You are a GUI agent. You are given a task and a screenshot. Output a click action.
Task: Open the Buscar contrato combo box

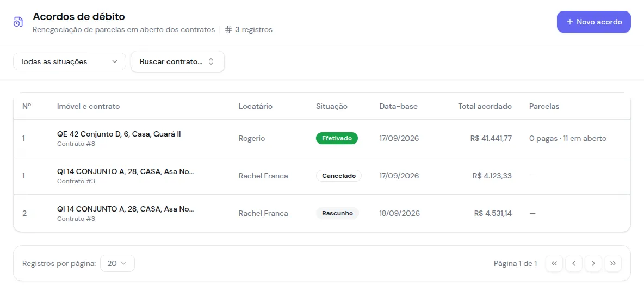[177, 61]
